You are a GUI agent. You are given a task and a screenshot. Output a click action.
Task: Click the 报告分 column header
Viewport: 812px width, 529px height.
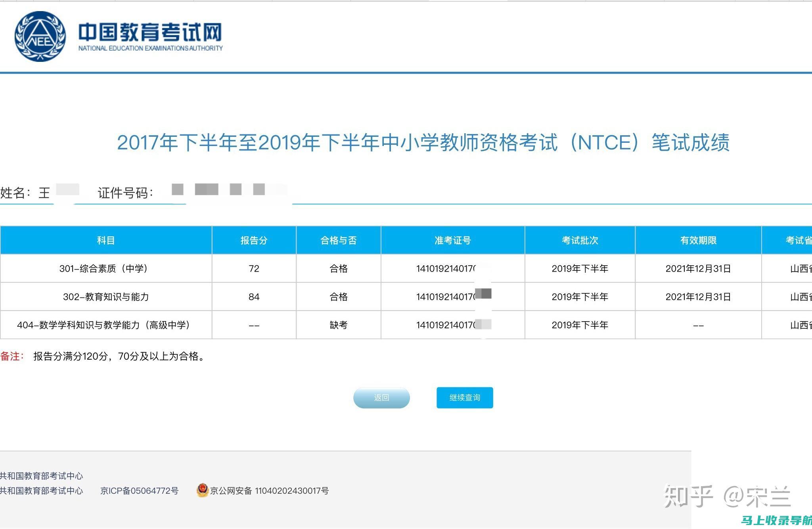pyautogui.click(x=254, y=240)
